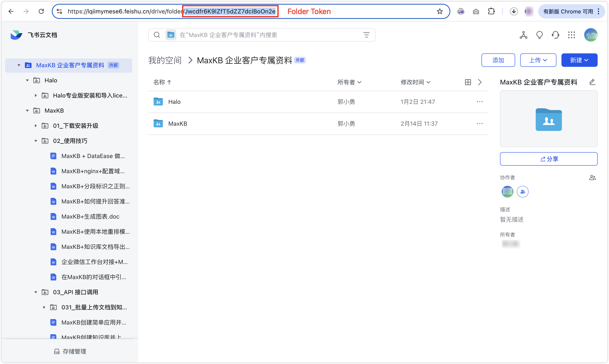Open MaxKB+生成图表.doc in sidebar tree
The height and width of the screenshot is (364, 609).
pyautogui.click(x=90, y=217)
